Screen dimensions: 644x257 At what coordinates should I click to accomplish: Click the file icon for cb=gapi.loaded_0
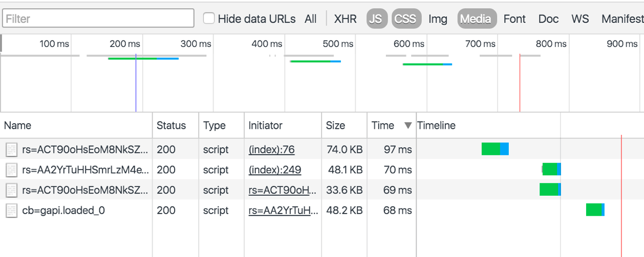click(11, 211)
